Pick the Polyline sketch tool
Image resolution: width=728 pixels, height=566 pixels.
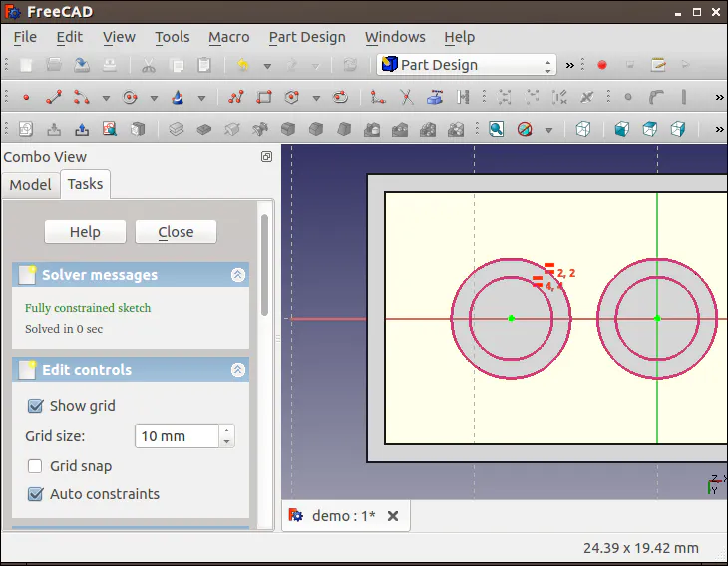236,98
